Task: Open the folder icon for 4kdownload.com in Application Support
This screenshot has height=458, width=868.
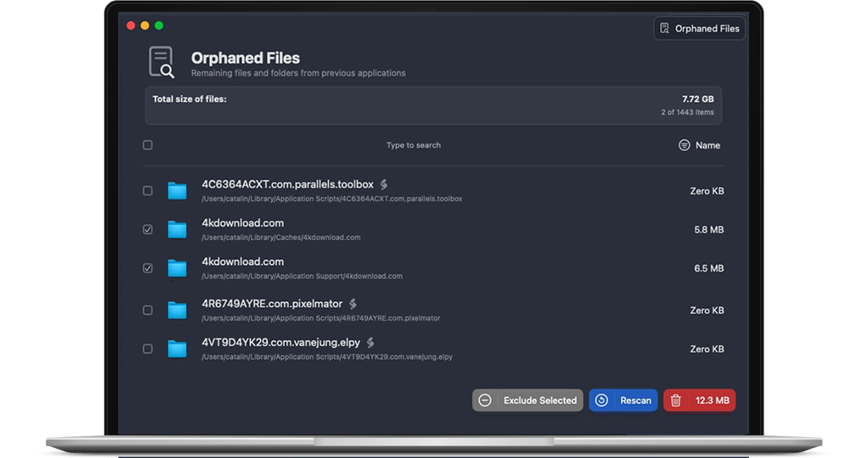Action: pyautogui.click(x=177, y=268)
